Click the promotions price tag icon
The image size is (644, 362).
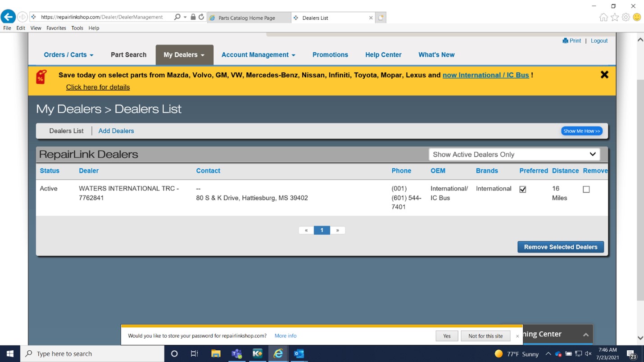41,77
